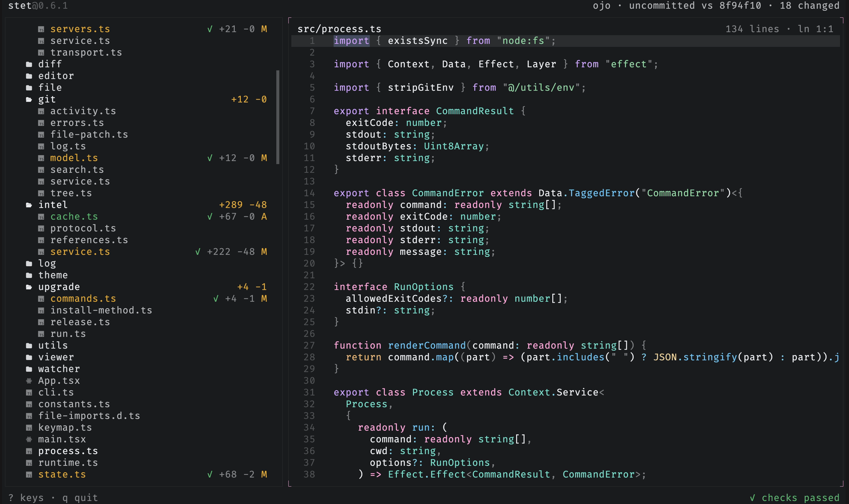The width and height of the screenshot is (849, 504).
Task: Open model.ts in the git folder
Action: coord(74,158)
